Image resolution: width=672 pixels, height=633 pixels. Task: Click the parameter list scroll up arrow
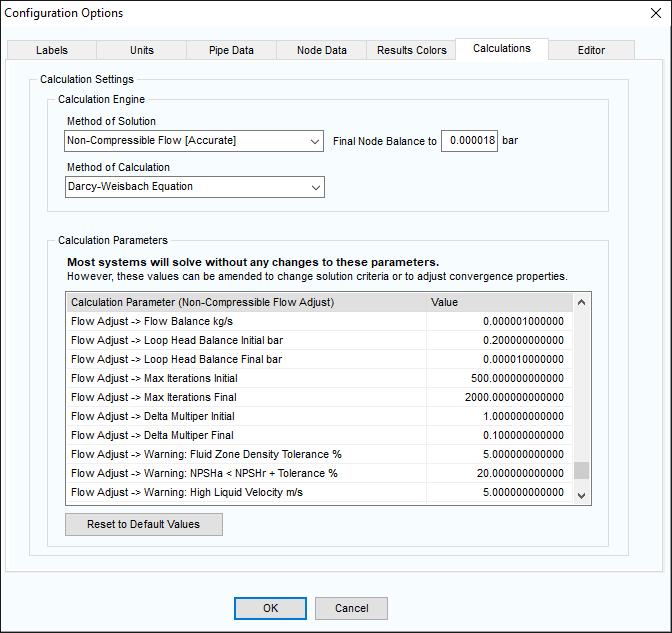tap(582, 303)
